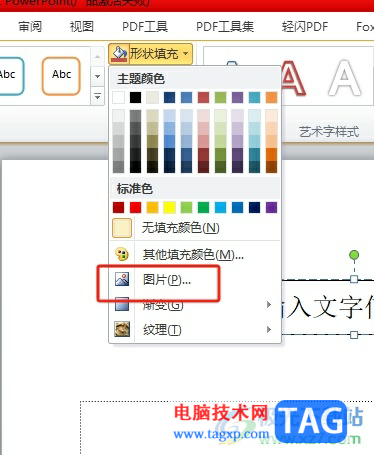Click the gradient square icon

[x=122, y=304]
